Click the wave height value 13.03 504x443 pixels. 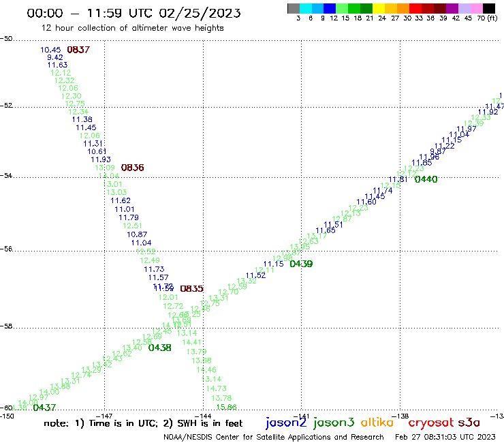tap(116, 192)
